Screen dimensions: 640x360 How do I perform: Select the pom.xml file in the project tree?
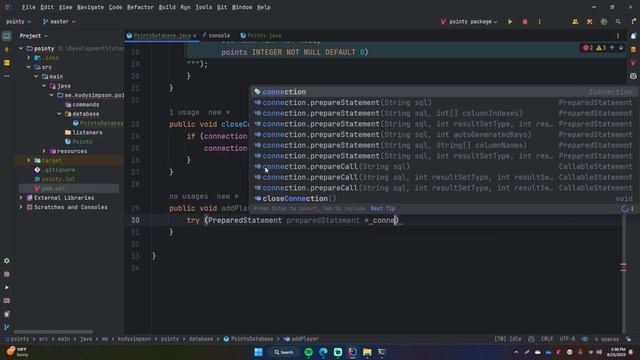tap(53, 189)
